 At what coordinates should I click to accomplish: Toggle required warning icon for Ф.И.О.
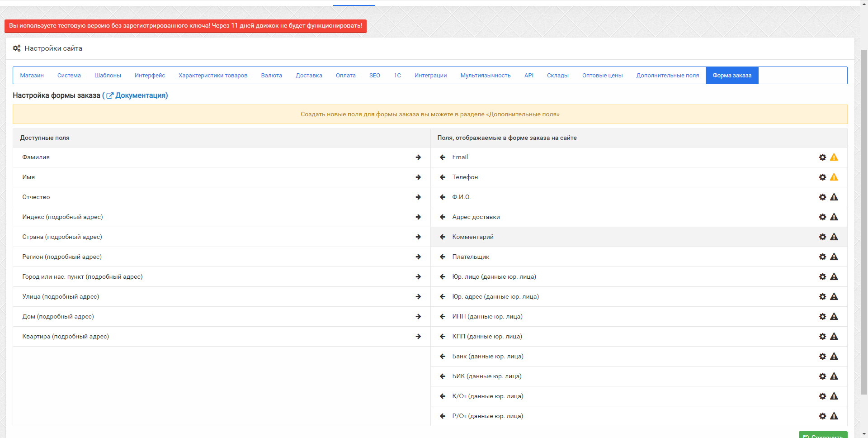(834, 197)
